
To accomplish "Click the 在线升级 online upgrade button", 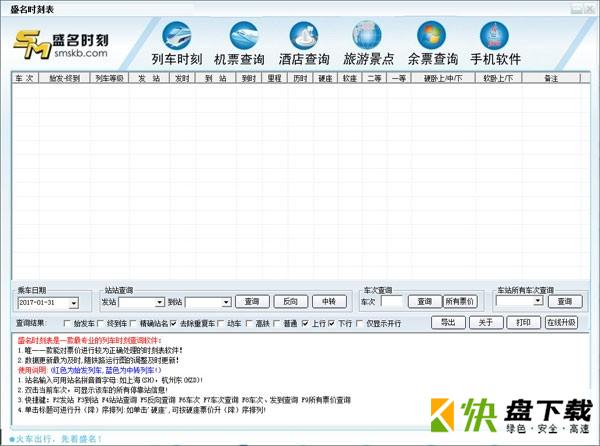I will point(561,322).
